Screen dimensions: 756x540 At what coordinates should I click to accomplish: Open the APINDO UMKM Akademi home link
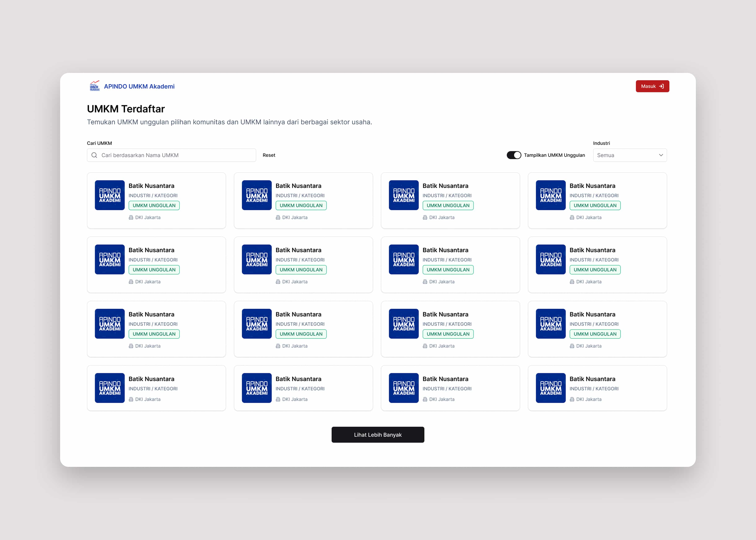click(139, 86)
